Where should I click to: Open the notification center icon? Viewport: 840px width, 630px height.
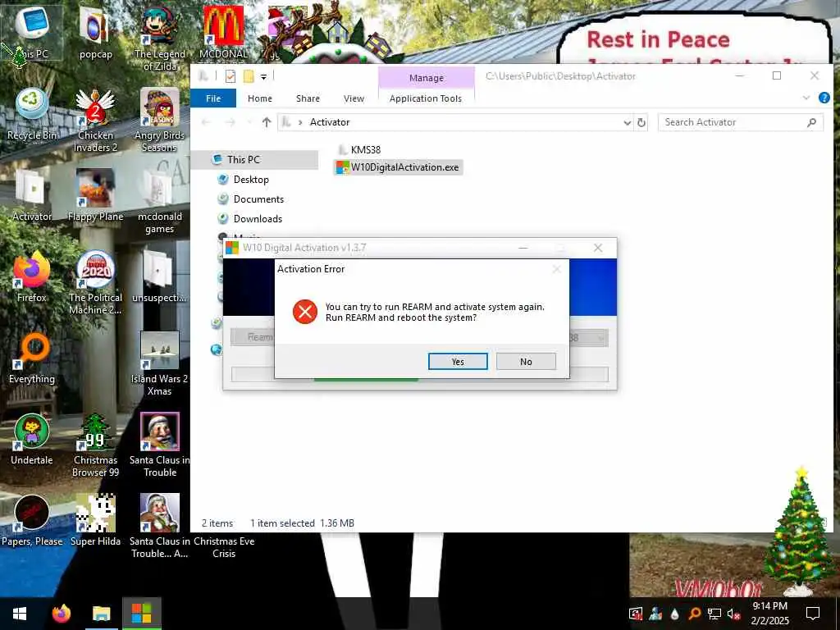813,614
